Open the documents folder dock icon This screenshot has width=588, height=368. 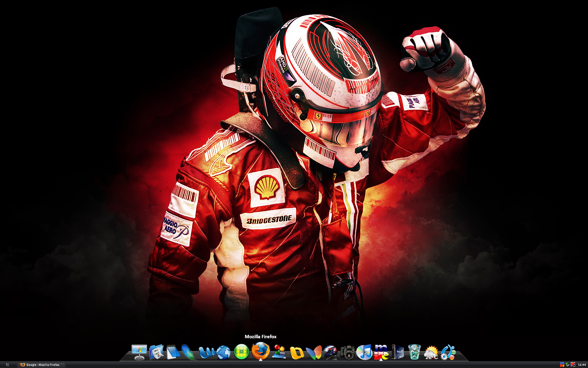[156, 352]
